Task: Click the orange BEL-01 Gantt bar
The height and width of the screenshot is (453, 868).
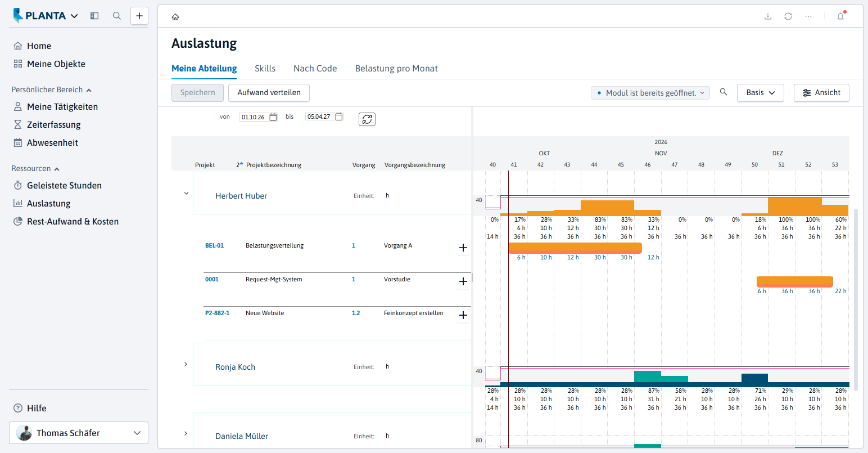Action: pos(575,248)
